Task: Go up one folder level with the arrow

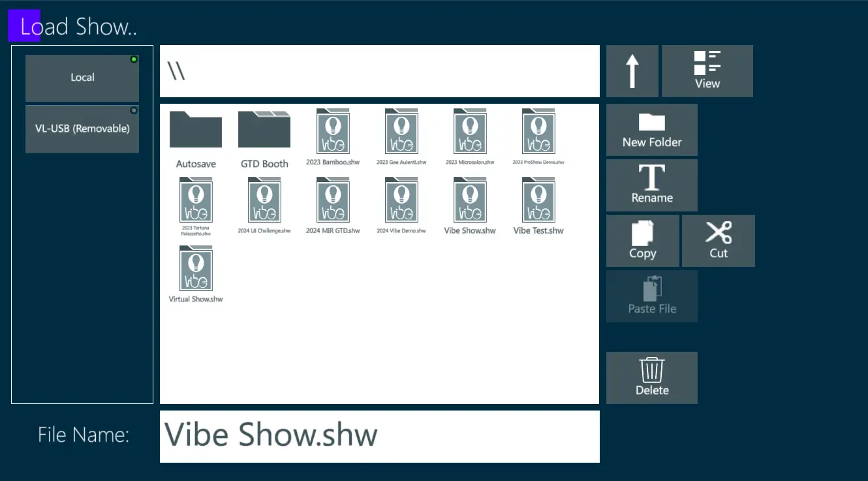Action: point(632,71)
